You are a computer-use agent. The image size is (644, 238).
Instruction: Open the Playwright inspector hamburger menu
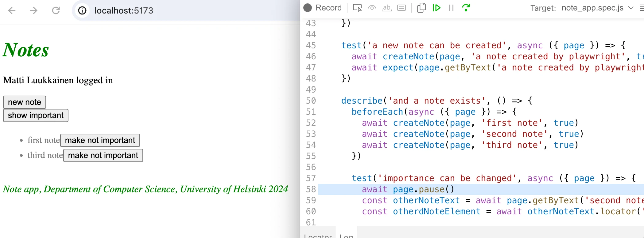click(642, 8)
